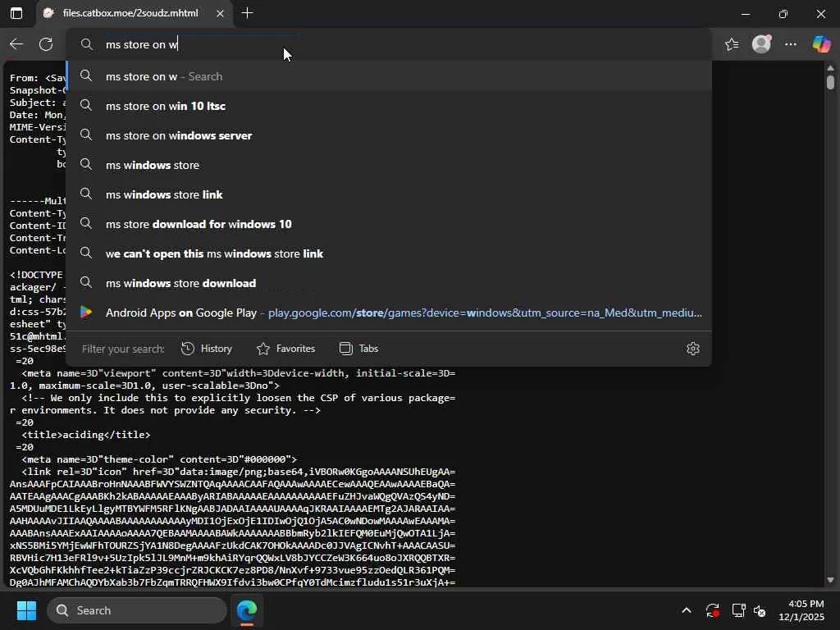This screenshot has width=840, height=630.
Task: Go back using the back arrow
Action: [x=16, y=44]
